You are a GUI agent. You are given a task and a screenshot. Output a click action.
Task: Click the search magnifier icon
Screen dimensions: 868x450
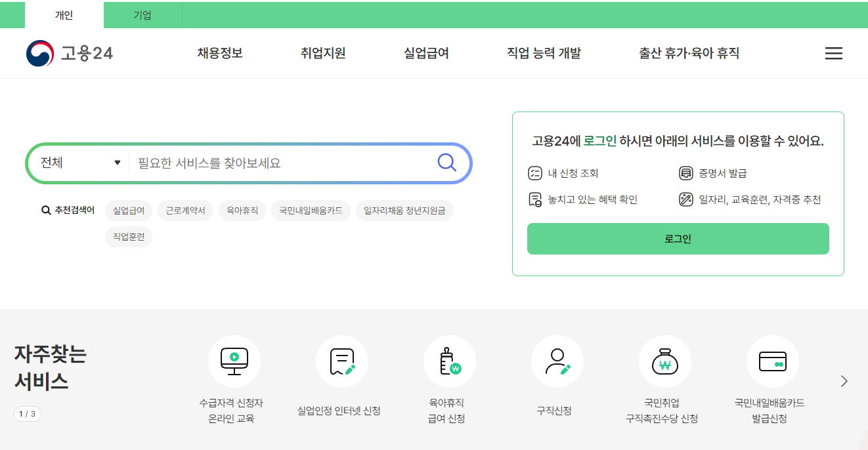click(447, 163)
